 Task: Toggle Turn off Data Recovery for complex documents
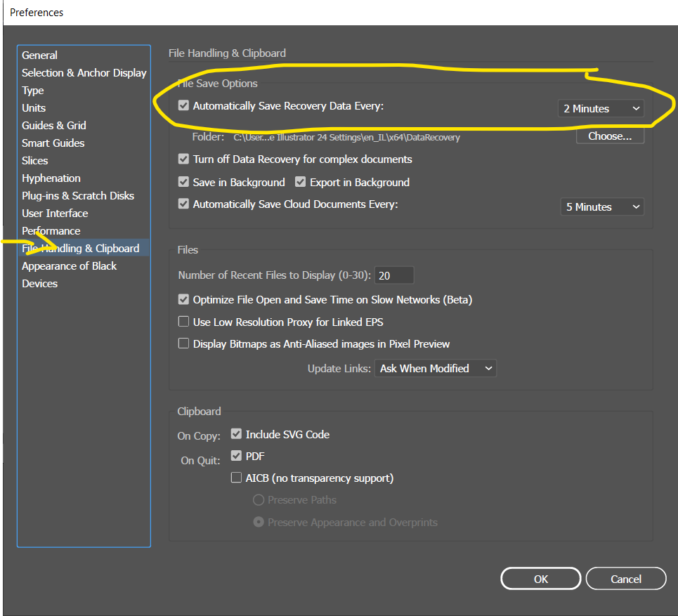(184, 159)
